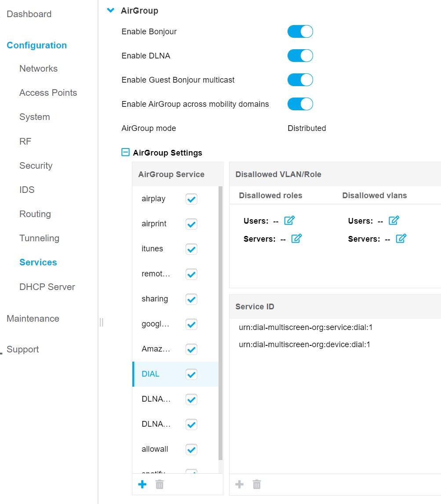
Task: Select airplay service row
Action: point(175,199)
